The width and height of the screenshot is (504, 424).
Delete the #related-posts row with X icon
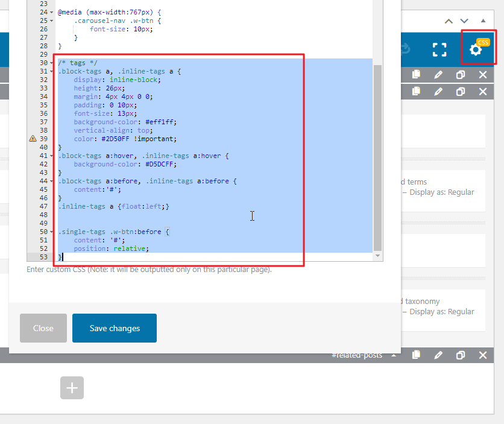(483, 355)
